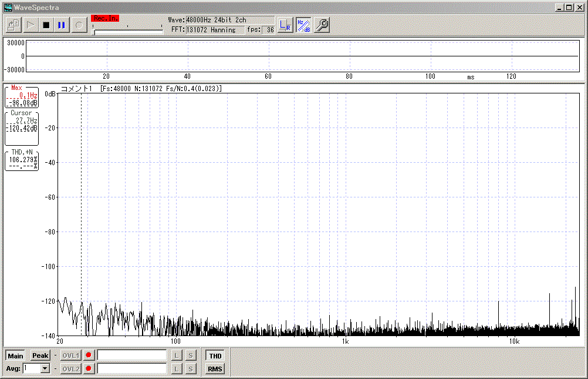Click the L button in the OVL1 row
588x379 pixels.
click(176, 355)
